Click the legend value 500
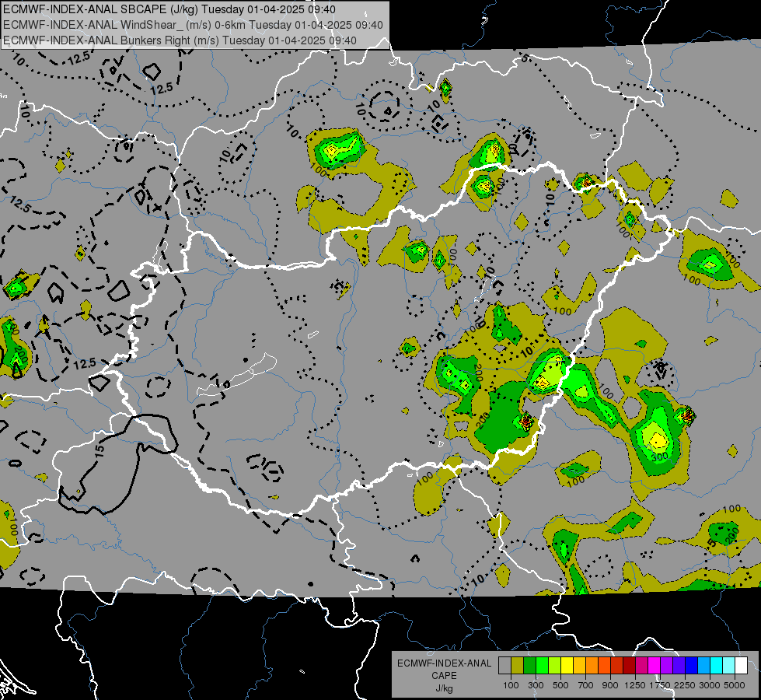The width and height of the screenshot is (761, 700). pos(560,685)
